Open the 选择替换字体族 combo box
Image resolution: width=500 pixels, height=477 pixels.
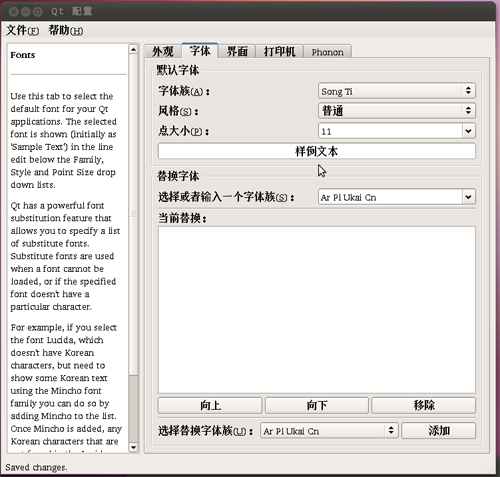329,431
